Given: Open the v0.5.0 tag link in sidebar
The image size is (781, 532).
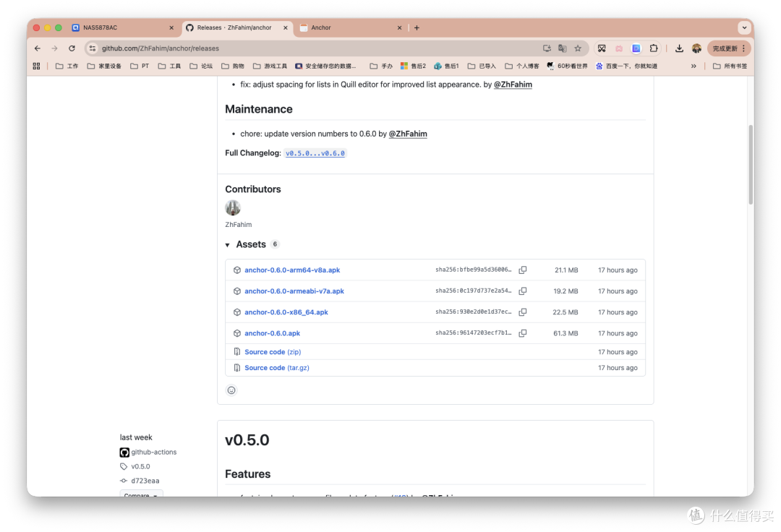Looking at the screenshot, I should [x=140, y=466].
